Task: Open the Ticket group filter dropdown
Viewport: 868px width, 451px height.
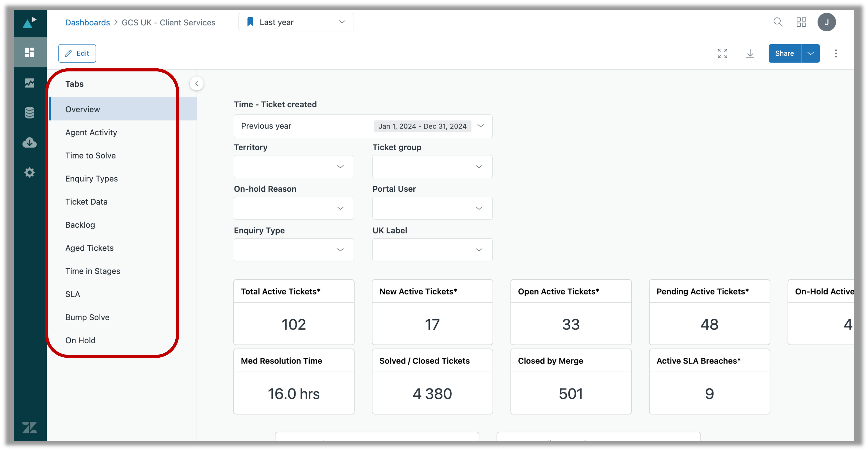Action: [432, 166]
